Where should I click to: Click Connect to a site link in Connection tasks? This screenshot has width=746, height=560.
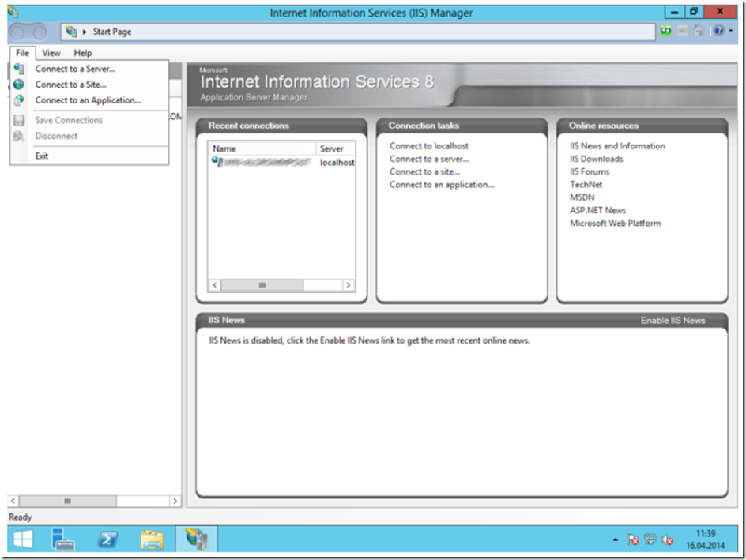425,171
